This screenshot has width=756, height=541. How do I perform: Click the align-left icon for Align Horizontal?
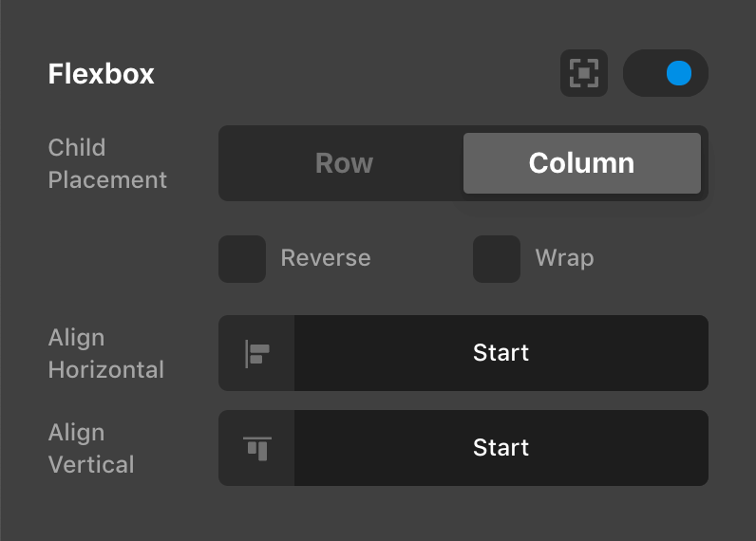tap(256, 353)
